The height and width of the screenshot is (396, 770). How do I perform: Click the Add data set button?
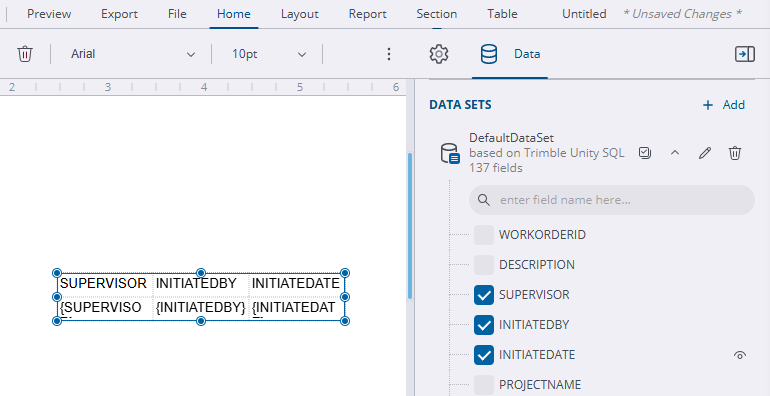[x=724, y=105]
